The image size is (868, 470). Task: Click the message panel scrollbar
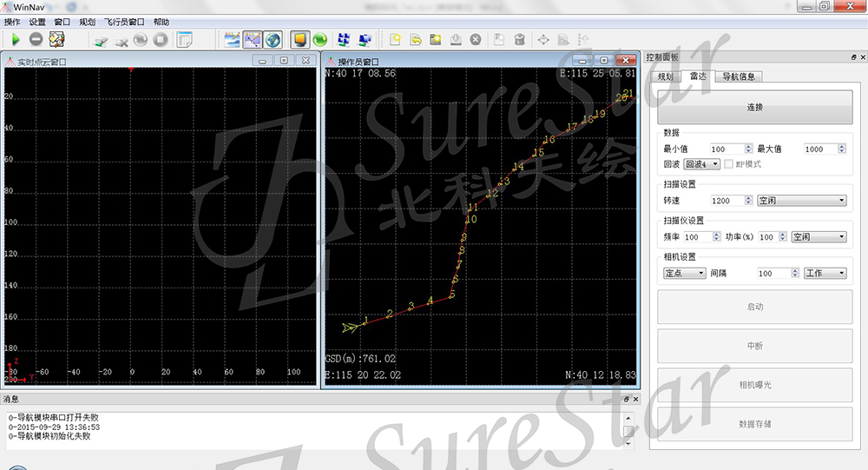click(x=628, y=431)
